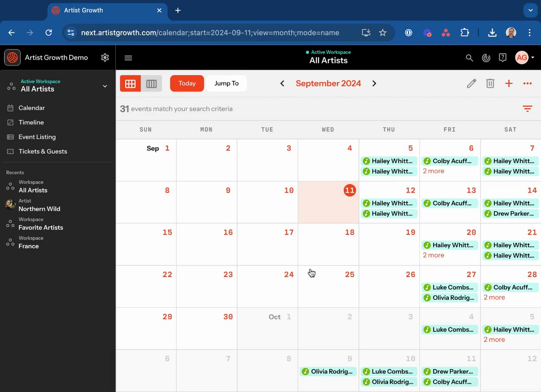This screenshot has height=392, width=541.
Task: Expand 2 more events on September 20
Action: coord(434,255)
